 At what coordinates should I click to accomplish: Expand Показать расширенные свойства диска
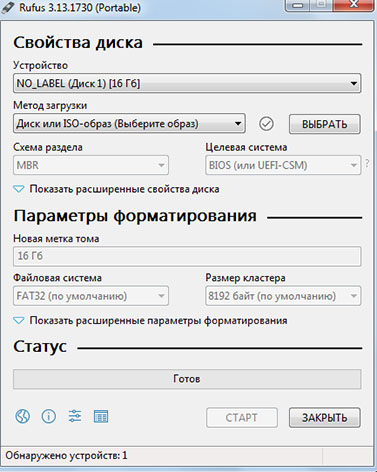coord(116,189)
